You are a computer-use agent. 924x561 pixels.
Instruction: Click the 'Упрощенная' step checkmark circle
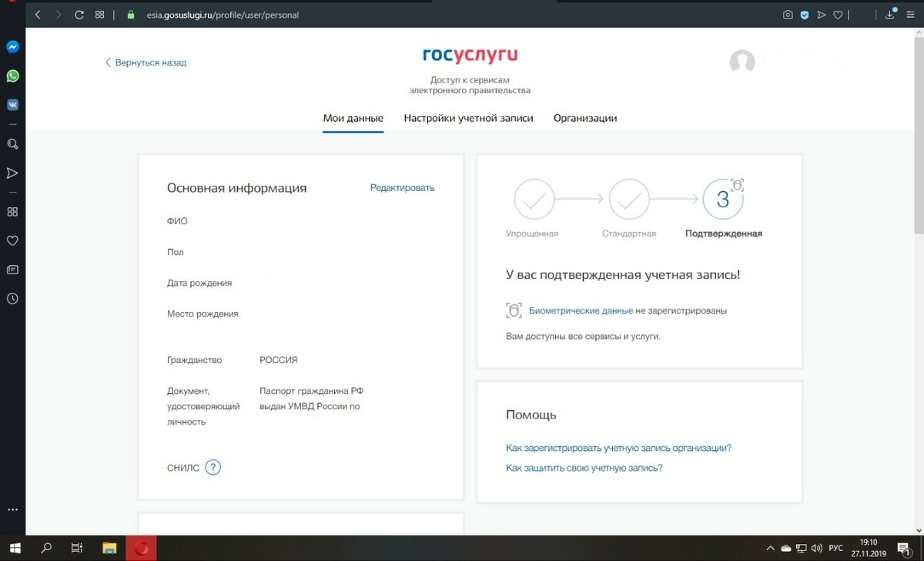pos(534,200)
